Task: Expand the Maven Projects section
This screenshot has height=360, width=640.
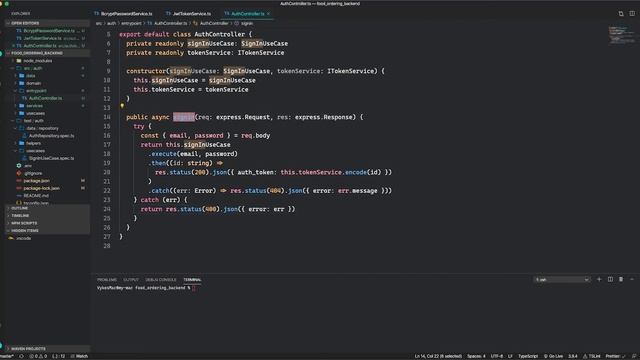Action: click(x=47, y=349)
